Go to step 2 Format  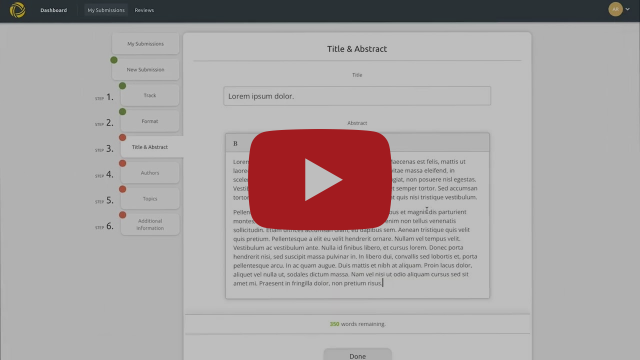click(150, 121)
